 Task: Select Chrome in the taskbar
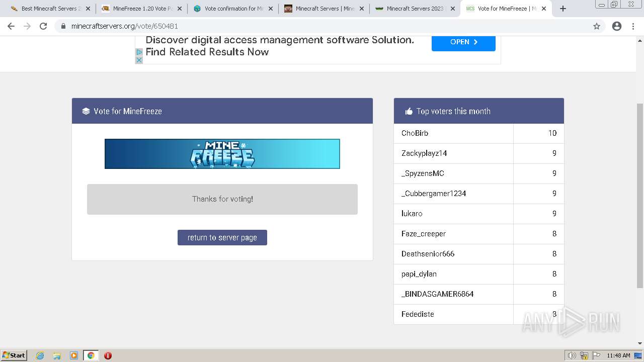pyautogui.click(x=91, y=355)
